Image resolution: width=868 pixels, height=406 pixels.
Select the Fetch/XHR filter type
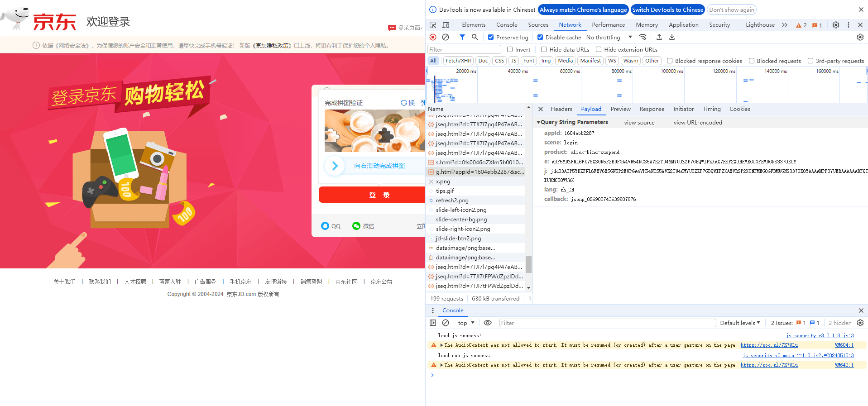coord(458,61)
